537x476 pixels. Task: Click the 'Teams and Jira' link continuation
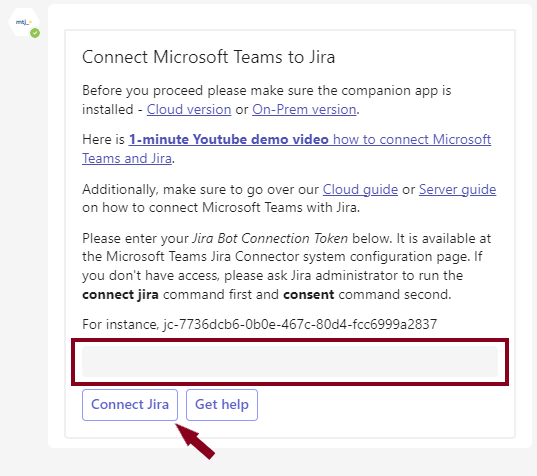[x=127, y=159]
